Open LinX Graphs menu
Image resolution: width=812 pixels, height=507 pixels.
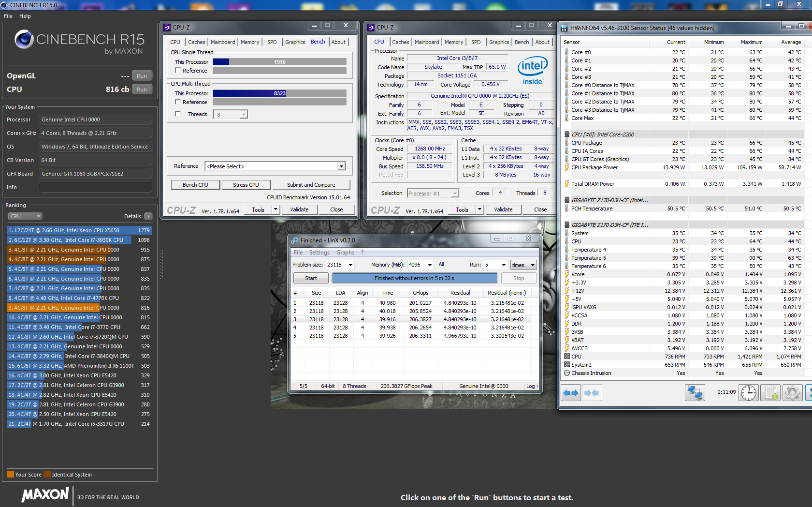pyautogui.click(x=346, y=253)
